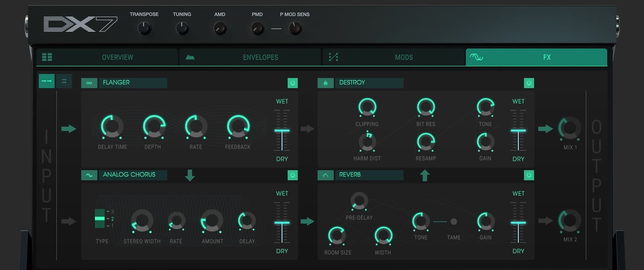Click the Overview grid icon
The height and width of the screenshot is (270, 644).
pos(47,57)
